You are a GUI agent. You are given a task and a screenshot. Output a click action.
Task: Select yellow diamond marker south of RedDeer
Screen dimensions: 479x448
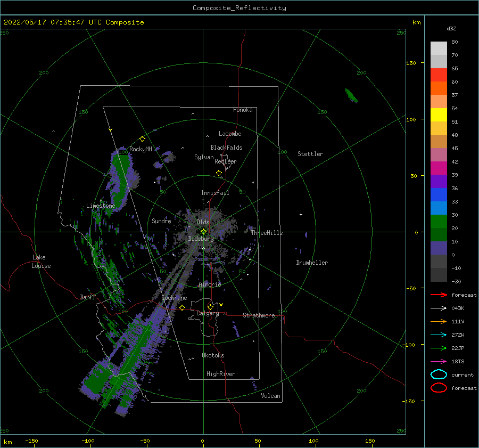tap(219, 173)
